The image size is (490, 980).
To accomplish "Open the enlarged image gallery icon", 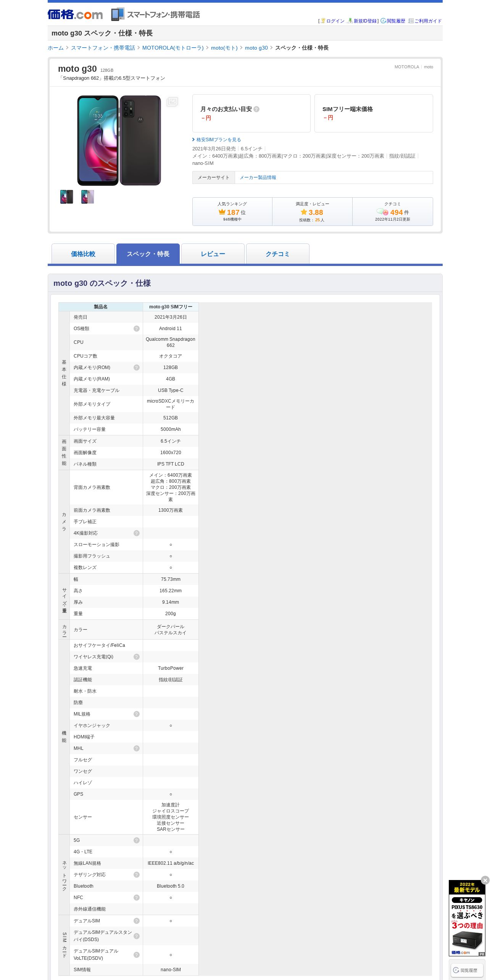I will click(172, 102).
